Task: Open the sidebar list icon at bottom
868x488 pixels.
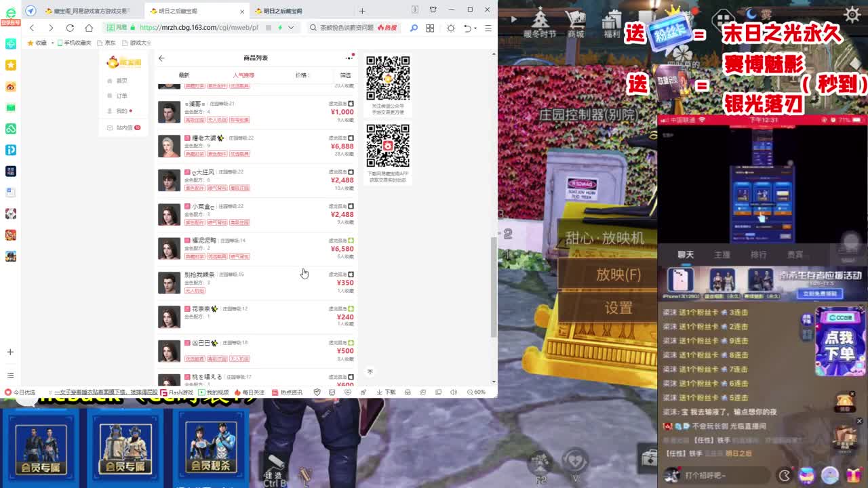Action: pyautogui.click(x=10, y=375)
